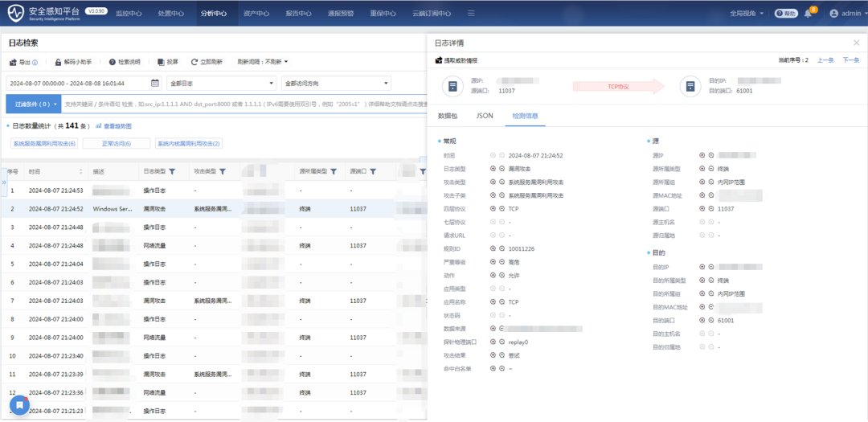Select 检测信息 tab
This screenshot has width=868, height=422.
(525, 116)
